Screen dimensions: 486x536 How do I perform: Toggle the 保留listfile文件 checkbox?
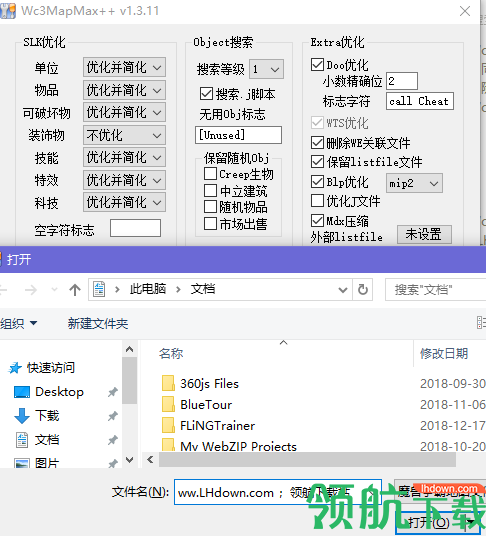[x=317, y=161]
